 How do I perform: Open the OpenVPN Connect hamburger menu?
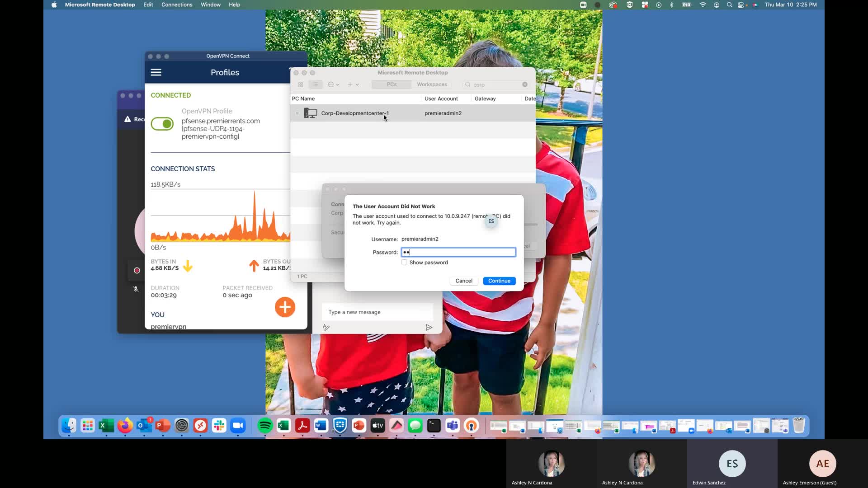pyautogui.click(x=156, y=72)
